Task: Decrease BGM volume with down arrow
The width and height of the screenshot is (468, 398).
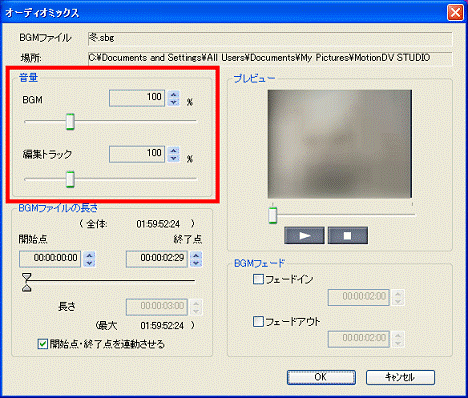Action: [x=174, y=102]
